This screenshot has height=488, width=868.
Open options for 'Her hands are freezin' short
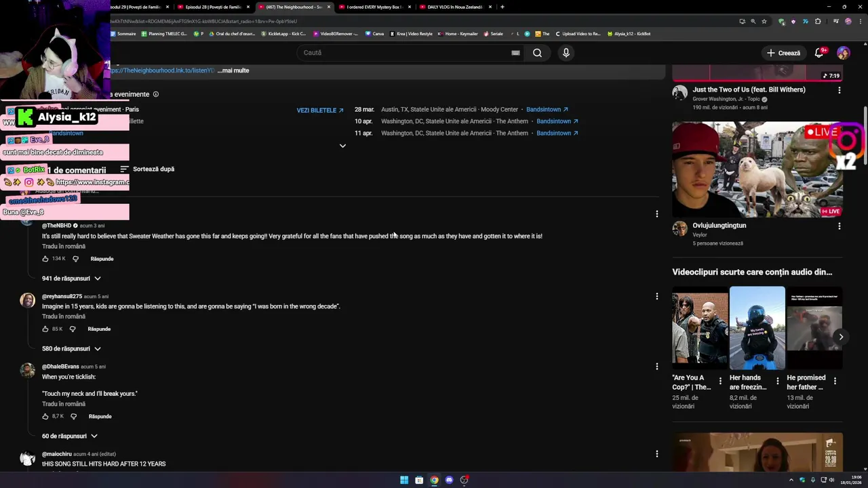pos(778,381)
